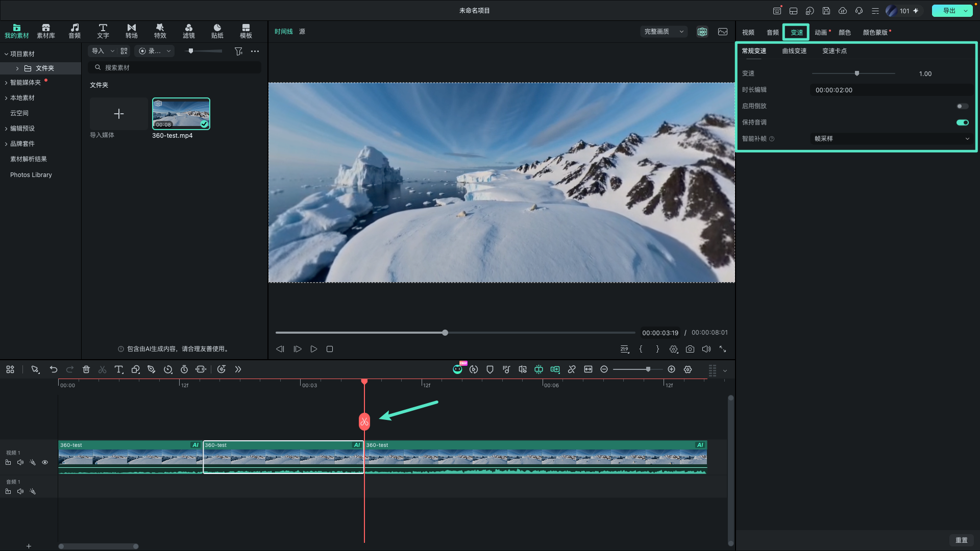This screenshot has width=980, height=551.
Task: Select the text tool in timeline toolbar
Action: click(x=118, y=369)
